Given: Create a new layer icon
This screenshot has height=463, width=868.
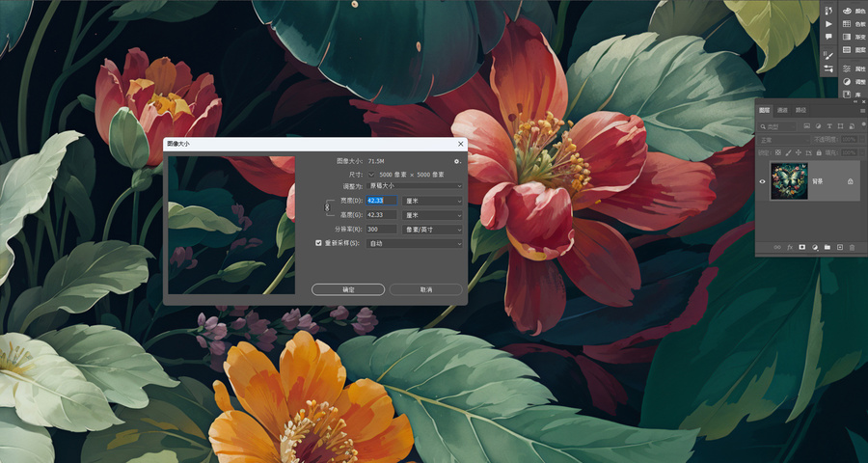Looking at the screenshot, I should pyautogui.click(x=840, y=247).
